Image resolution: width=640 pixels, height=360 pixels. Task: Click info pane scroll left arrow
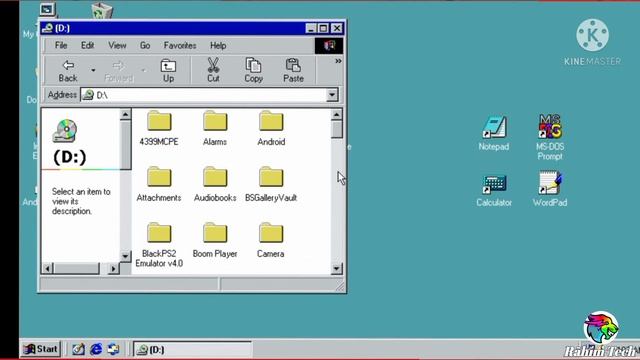click(47, 269)
